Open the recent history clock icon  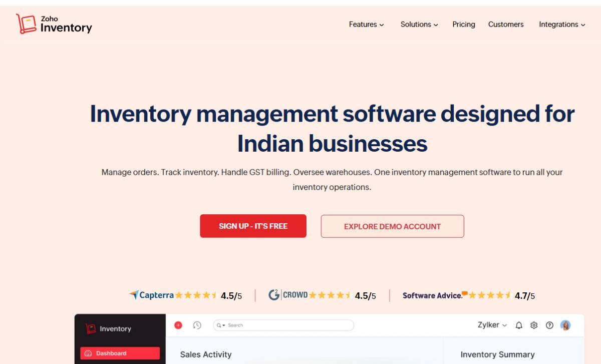pos(197,325)
